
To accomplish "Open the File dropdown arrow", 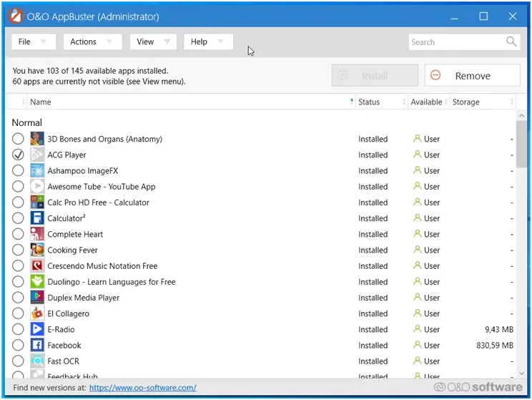I will (x=43, y=42).
